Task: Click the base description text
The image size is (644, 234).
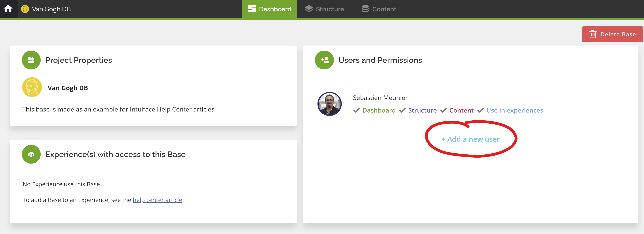Action: point(118,109)
